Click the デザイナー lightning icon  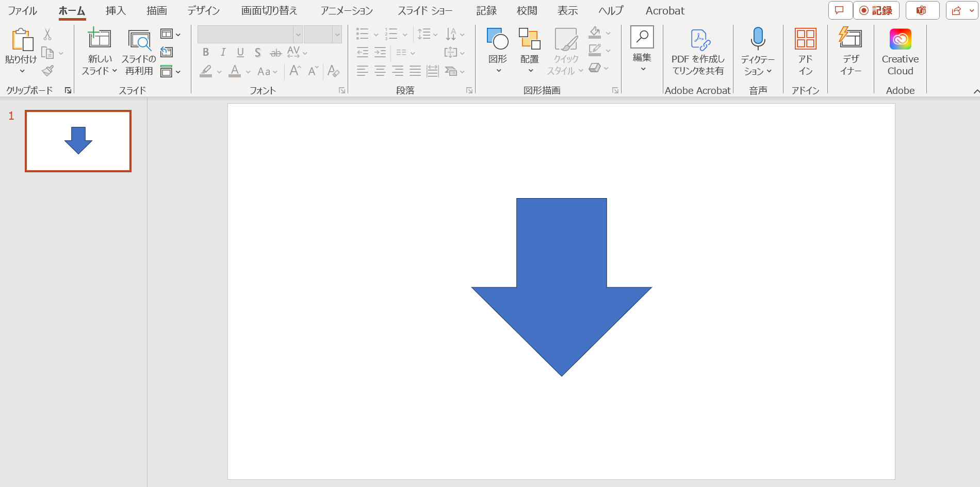pyautogui.click(x=850, y=39)
